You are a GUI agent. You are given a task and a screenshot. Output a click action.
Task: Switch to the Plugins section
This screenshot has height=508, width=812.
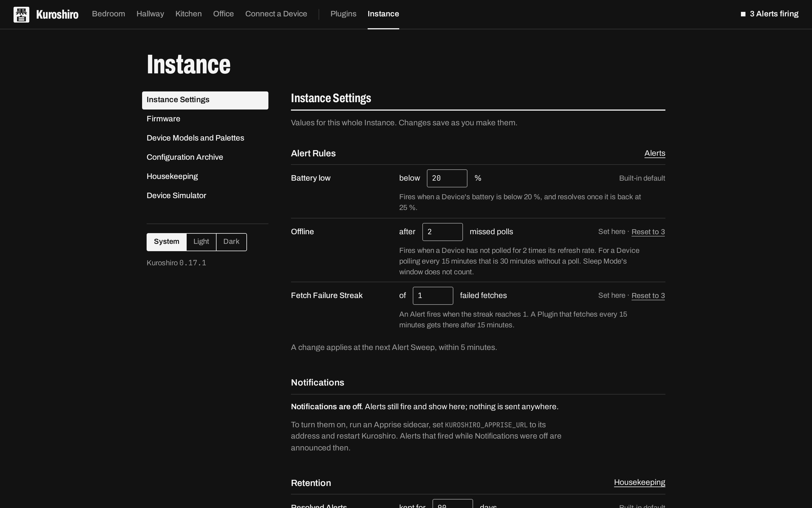tap(343, 14)
